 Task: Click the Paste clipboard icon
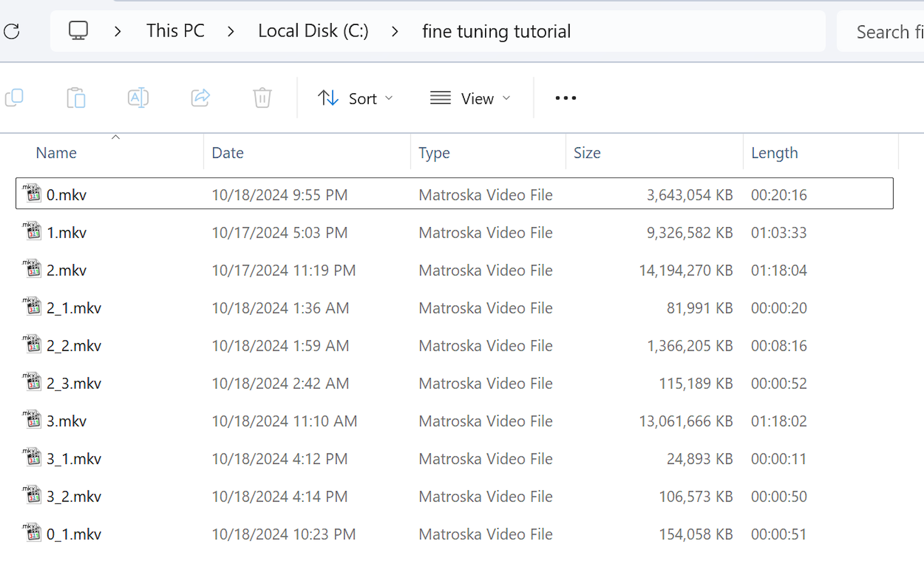[76, 98]
